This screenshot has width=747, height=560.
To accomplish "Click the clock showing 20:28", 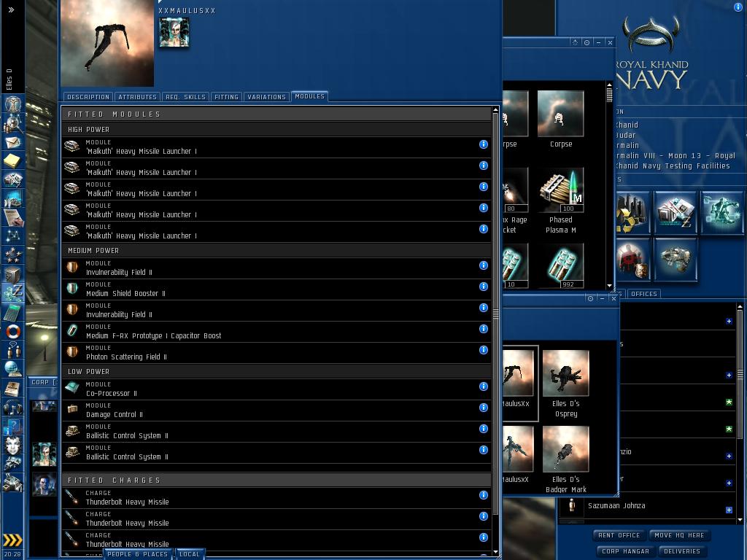I will [x=12, y=554].
